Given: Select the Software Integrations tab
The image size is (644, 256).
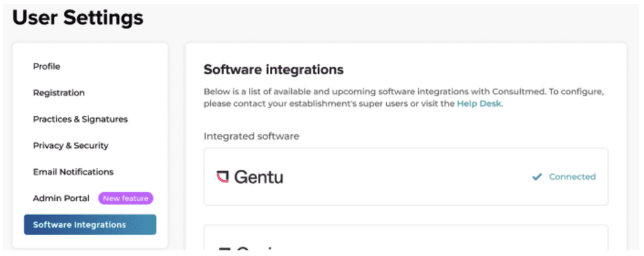Looking at the screenshot, I should click(x=90, y=225).
